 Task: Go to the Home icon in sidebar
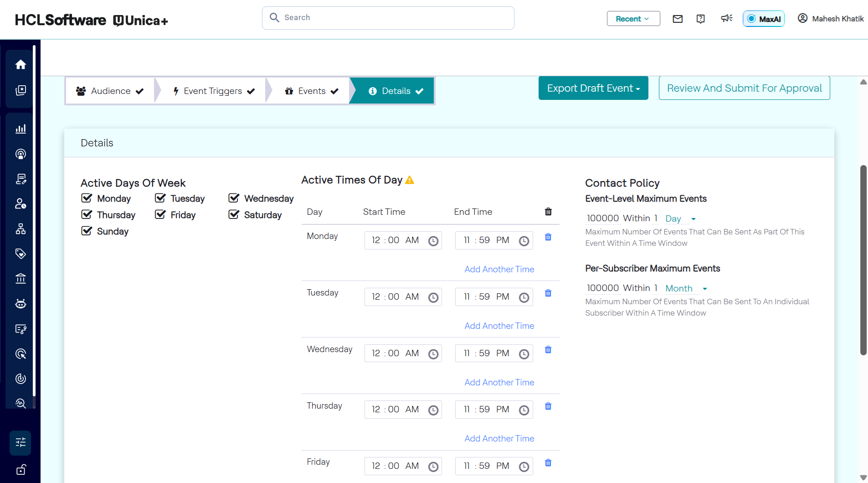coord(21,65)
